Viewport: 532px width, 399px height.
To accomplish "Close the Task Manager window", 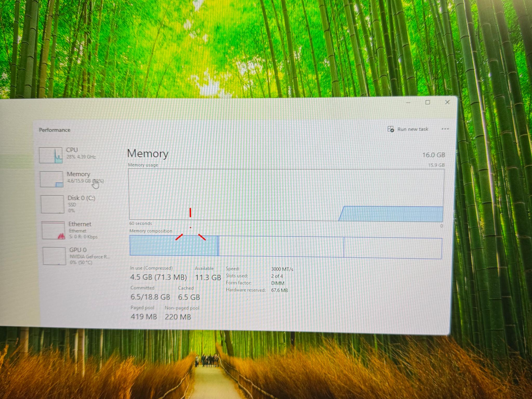I will click(x=447, y=102).
